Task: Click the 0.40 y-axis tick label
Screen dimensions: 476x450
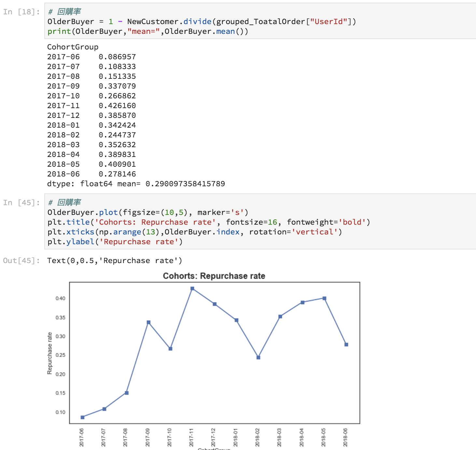Action: 61,298
